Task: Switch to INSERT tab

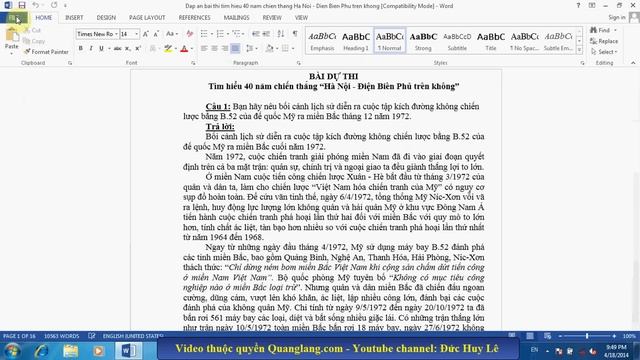Action: pos(74,18)
